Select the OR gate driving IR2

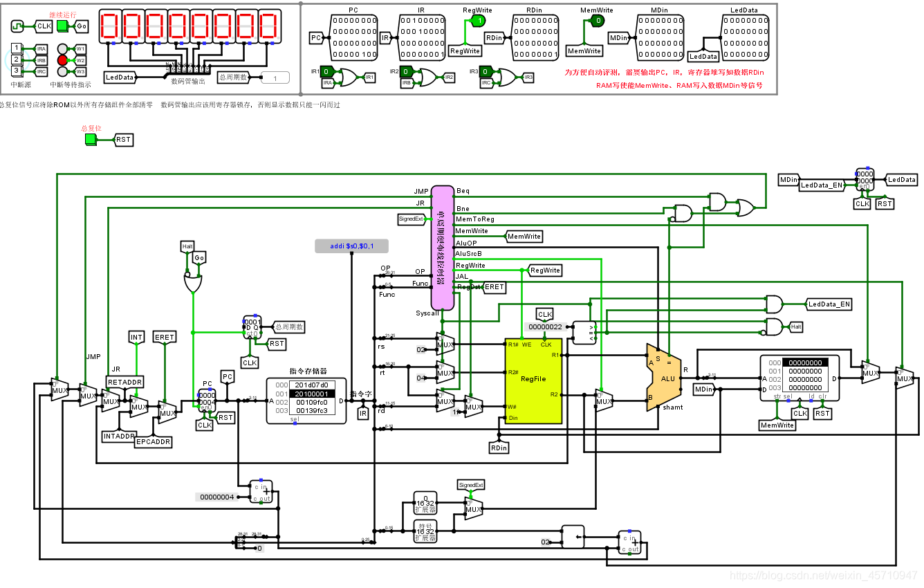(427, 77)
